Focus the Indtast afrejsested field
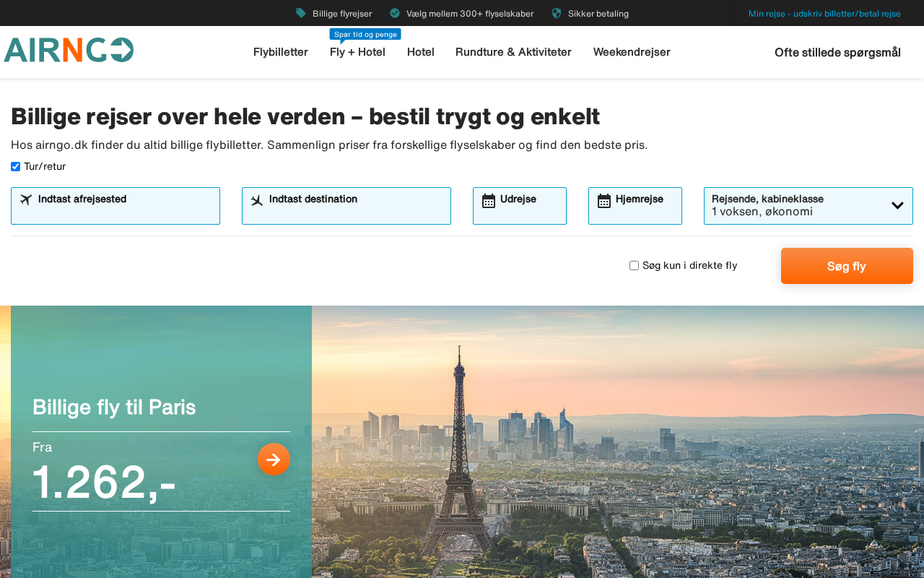 (x=115, y=206)
